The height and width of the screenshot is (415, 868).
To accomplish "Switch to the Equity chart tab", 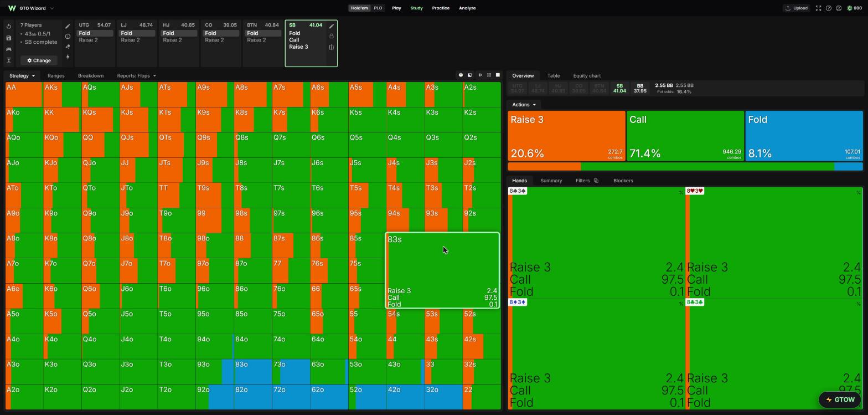I will point(587,76).
